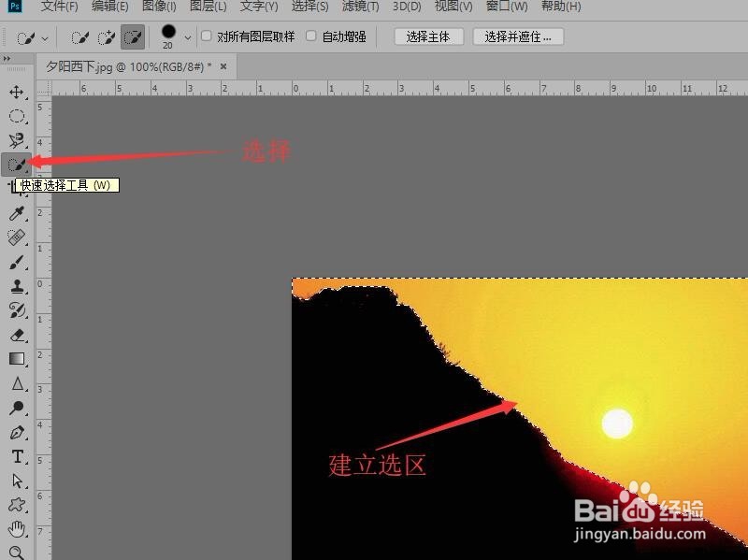748x560 pixels.
Task: Open the 编辑(E) menu
Action: pos(110,7)
